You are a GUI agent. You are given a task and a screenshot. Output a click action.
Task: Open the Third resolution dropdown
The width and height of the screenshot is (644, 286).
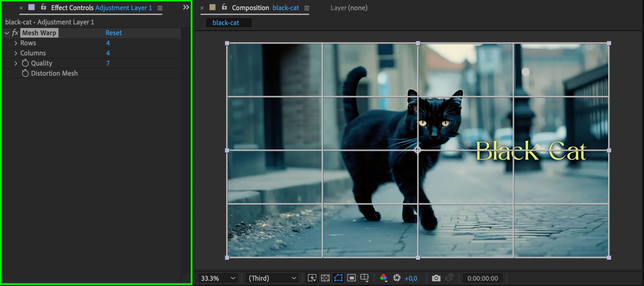click(272, 278)
